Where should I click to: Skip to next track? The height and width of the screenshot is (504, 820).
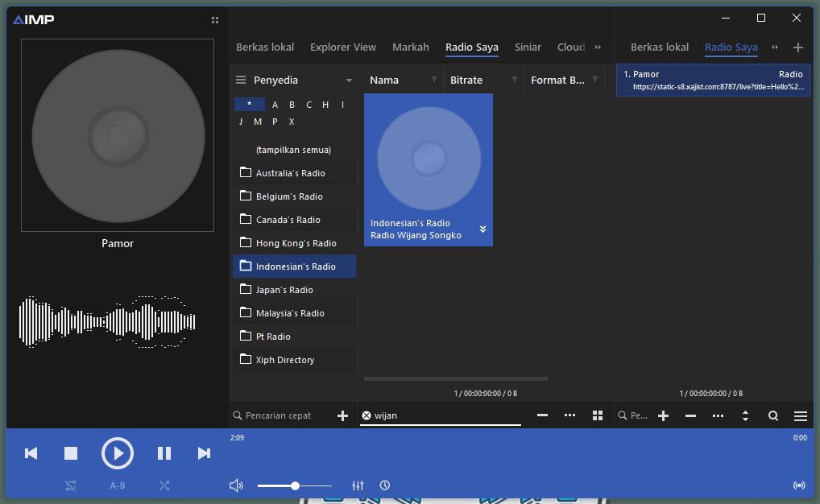(x=204, y=453)
